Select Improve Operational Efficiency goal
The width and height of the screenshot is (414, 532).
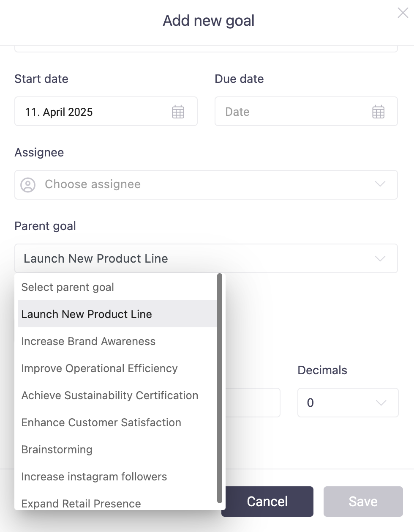(99, 368)
